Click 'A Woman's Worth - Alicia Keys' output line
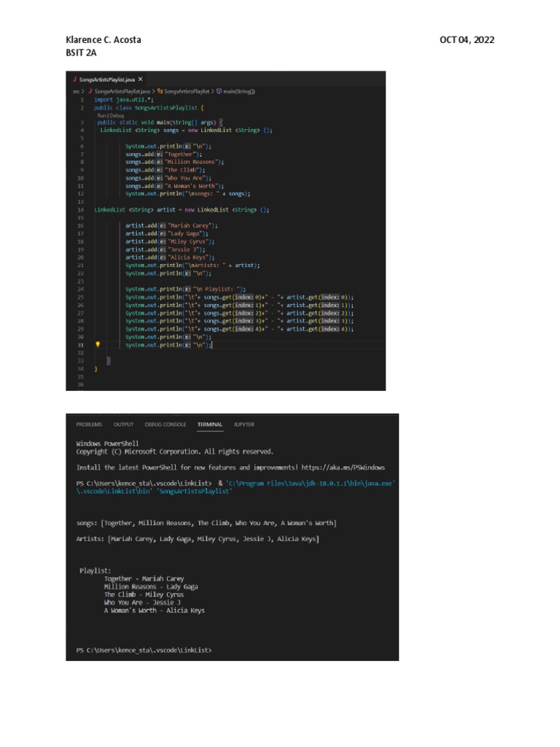The image size is (560, 747). coord(155,611)
